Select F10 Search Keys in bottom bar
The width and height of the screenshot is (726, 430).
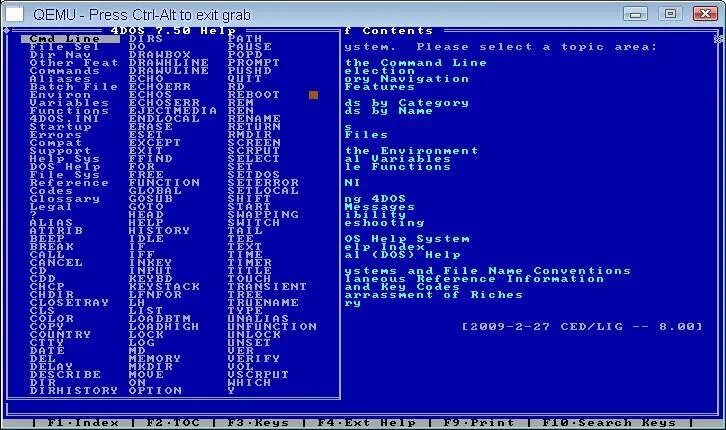tap(609, 423)
